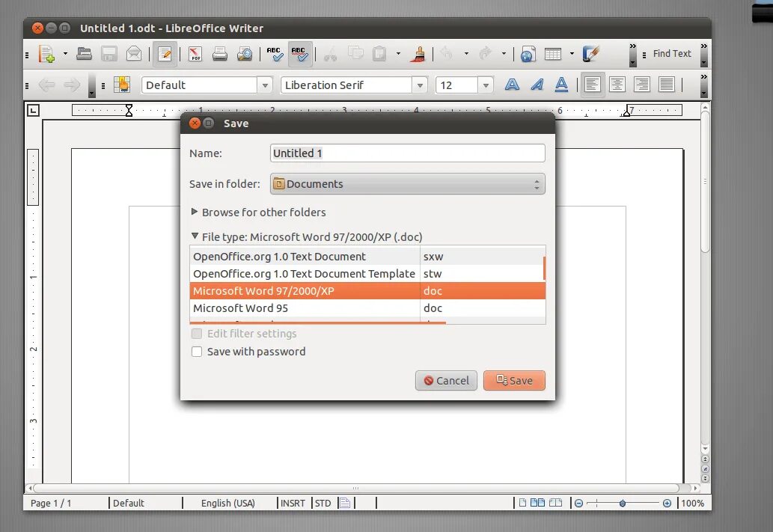Open the paragraph style Default dropdown

(x=265, y=85)
